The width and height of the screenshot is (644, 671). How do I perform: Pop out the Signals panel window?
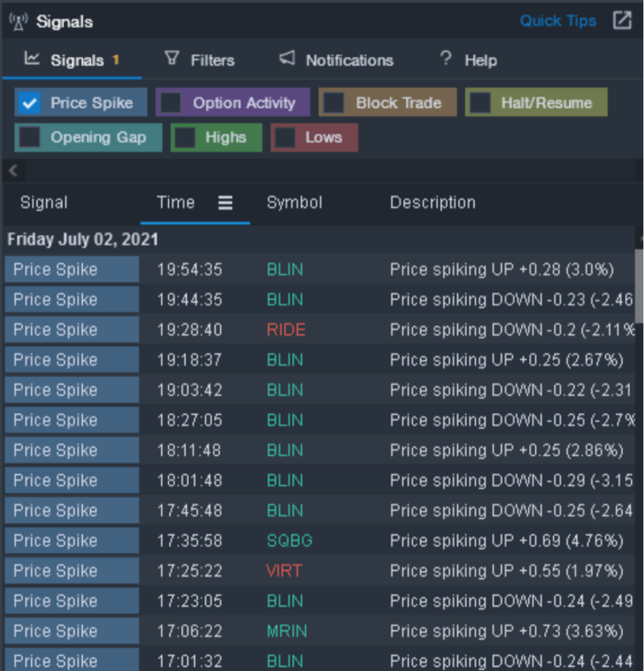tap(621, 21)
